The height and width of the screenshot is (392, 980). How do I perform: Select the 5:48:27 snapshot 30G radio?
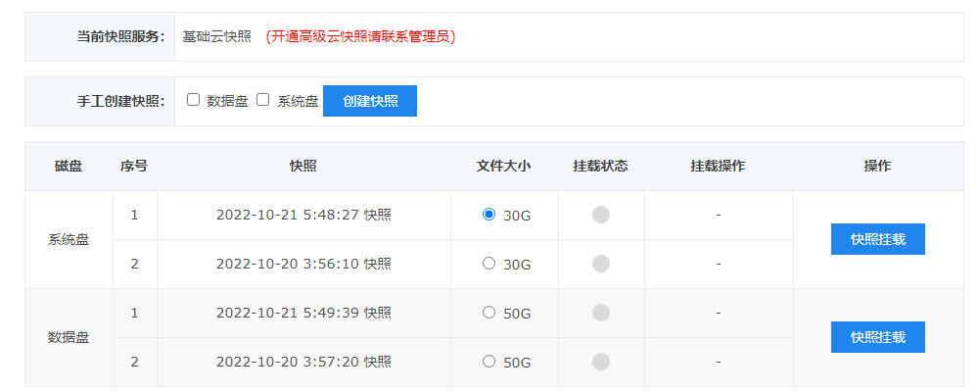click(490, 215)
